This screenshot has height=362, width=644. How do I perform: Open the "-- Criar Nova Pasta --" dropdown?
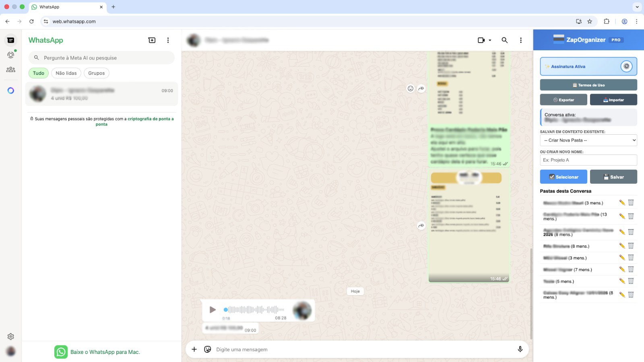coord(588,140)
